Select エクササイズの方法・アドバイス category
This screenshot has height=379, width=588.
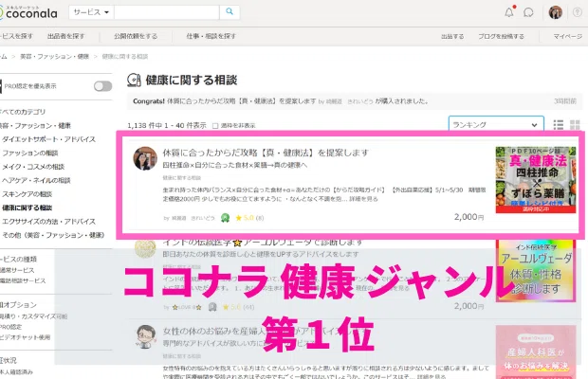(x=48, y=222)
